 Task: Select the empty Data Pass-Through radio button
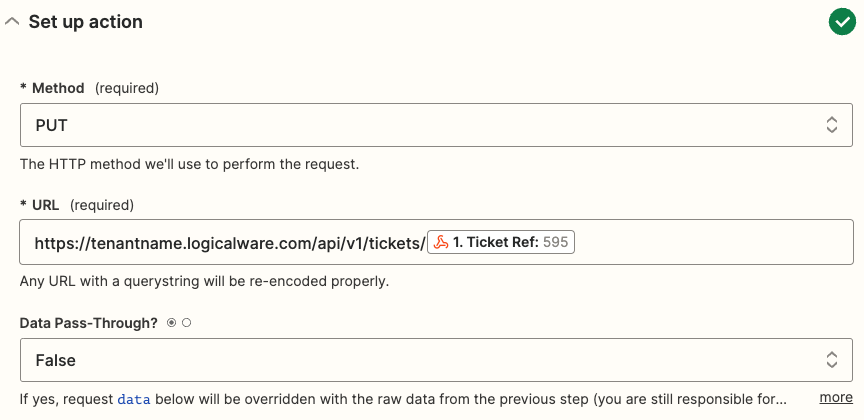[186, 323]
